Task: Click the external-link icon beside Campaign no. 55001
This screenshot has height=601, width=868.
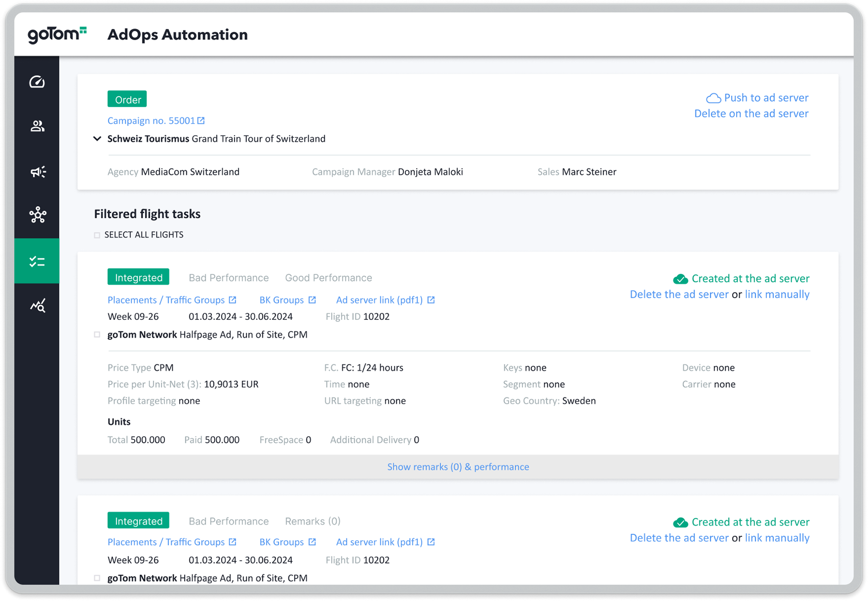Action: [201, 120]
